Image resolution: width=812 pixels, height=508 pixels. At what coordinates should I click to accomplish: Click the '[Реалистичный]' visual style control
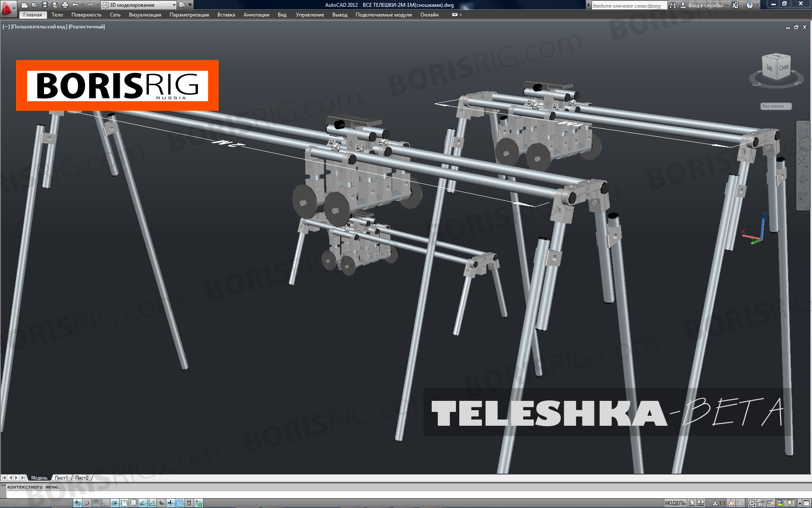tap(87, 27)
